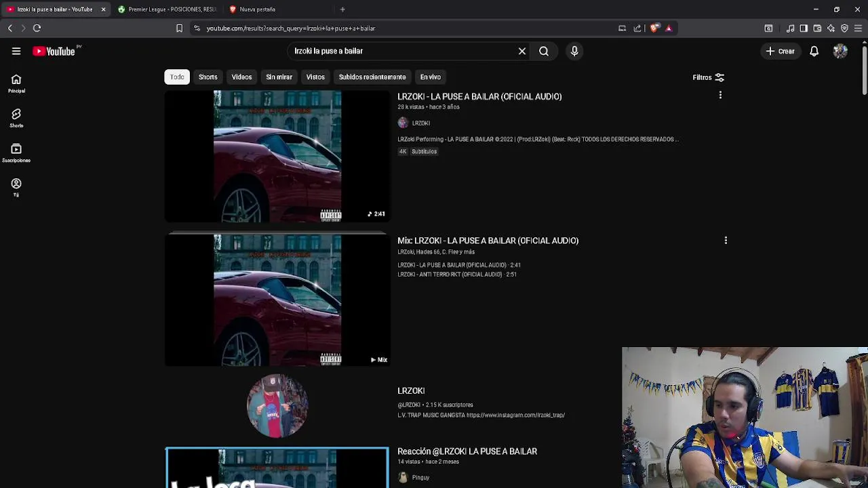Open Shorts in the left sidebar
This screenshot has width=868, height=488.
click(16, 119)
